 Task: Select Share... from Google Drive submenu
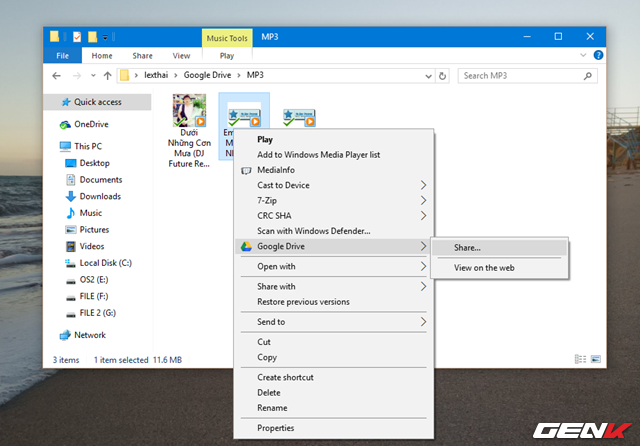point(467,247)
